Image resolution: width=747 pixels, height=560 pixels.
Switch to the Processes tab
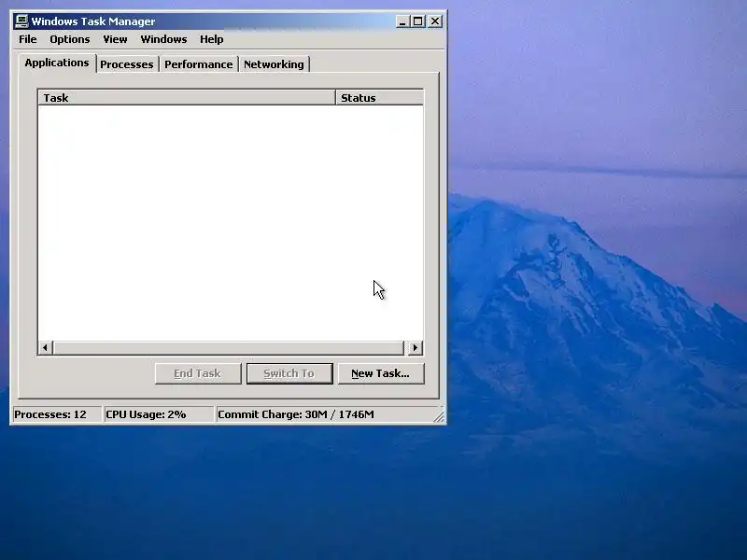coord(127,64)
